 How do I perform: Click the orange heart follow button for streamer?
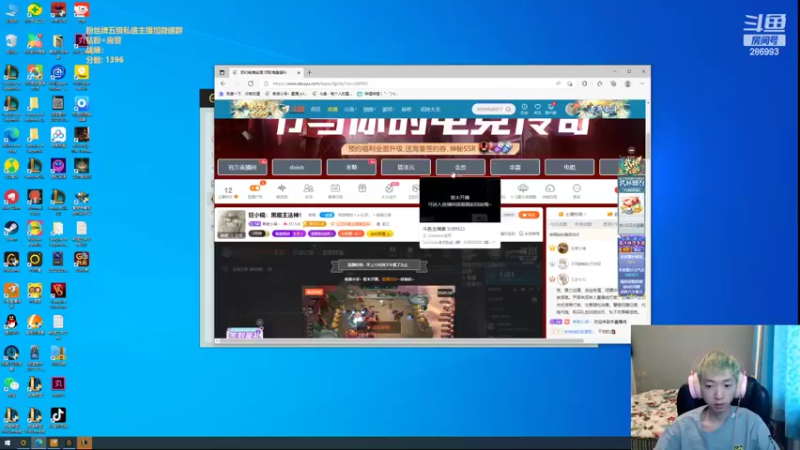(529, 215)
